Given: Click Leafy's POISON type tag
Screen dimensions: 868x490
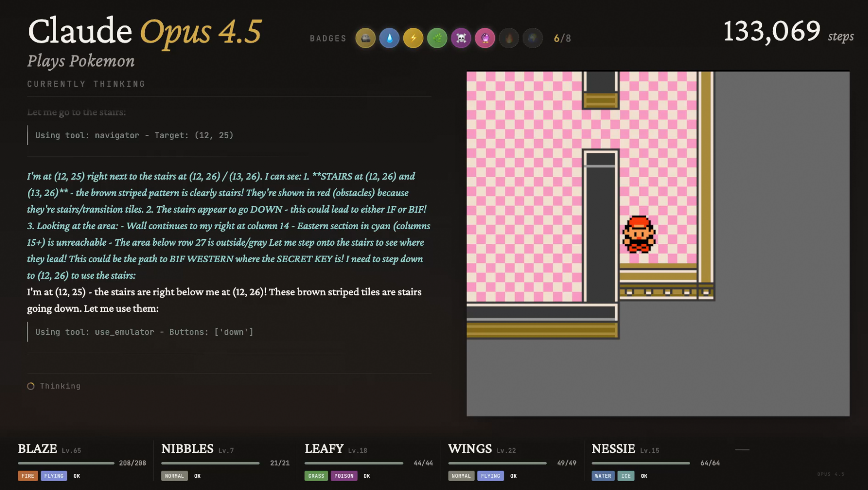Looking at the screenshot, I should [x=344, y=476].
